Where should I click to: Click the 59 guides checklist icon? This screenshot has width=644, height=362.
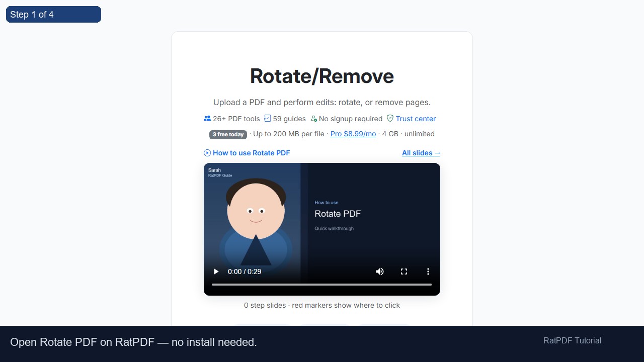point(268,119)
